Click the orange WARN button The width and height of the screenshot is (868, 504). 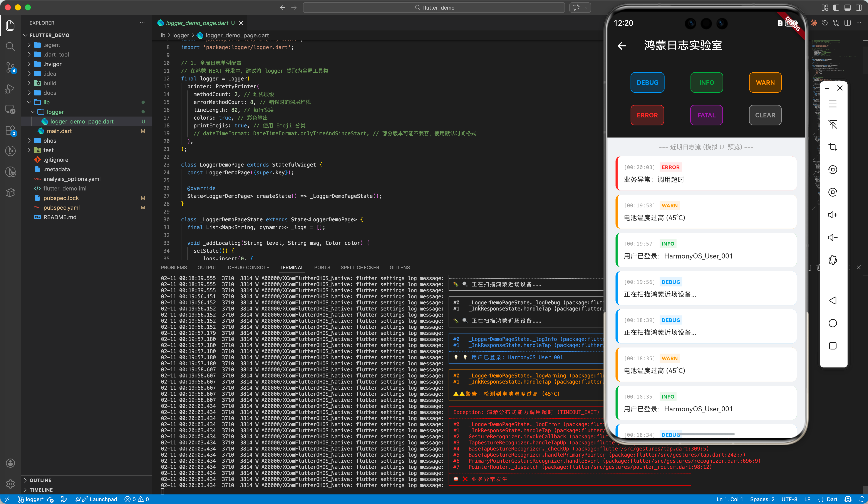(765, 83)
